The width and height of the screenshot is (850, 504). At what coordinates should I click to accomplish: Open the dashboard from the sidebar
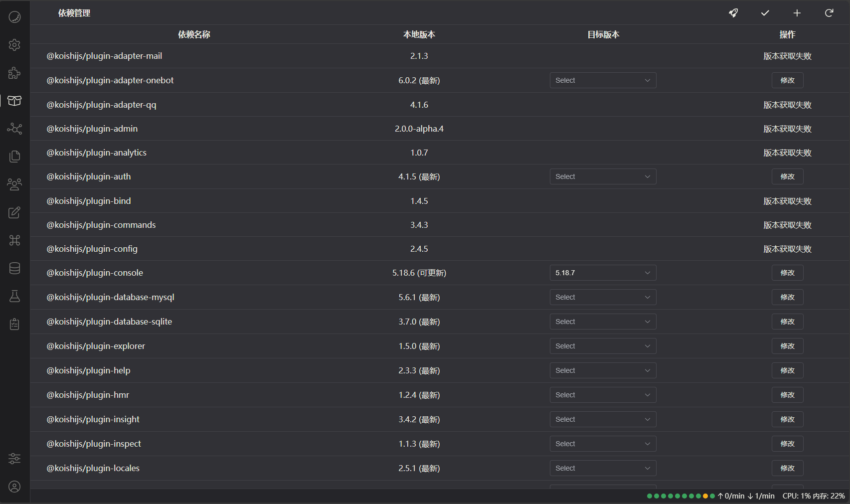(x=14, y=16)
